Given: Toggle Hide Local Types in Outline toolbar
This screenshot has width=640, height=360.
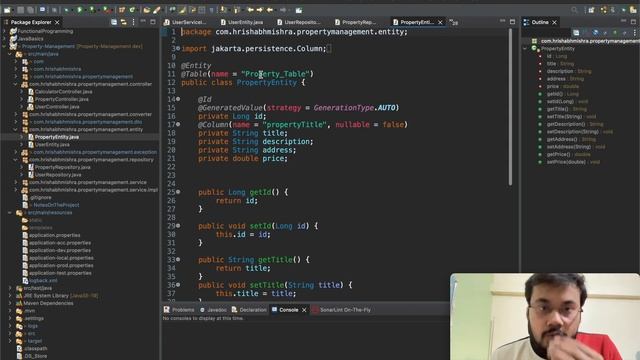Looking at the screenshot, I should [x=624, y=33].
